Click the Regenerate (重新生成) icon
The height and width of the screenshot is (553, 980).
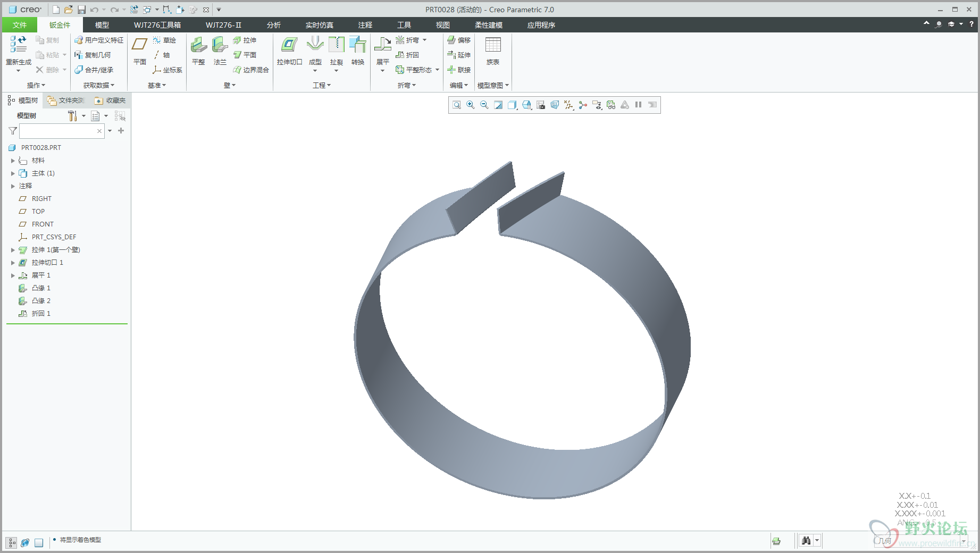pyautogui.click(x=19, y=44)
